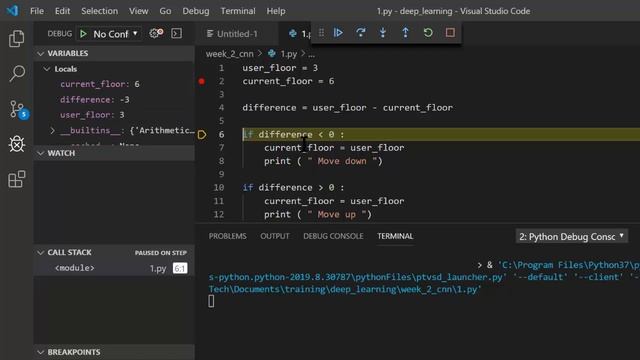Open the Debug menu
The width and height of the screenshot is (640, 360).
coord(196,11)
